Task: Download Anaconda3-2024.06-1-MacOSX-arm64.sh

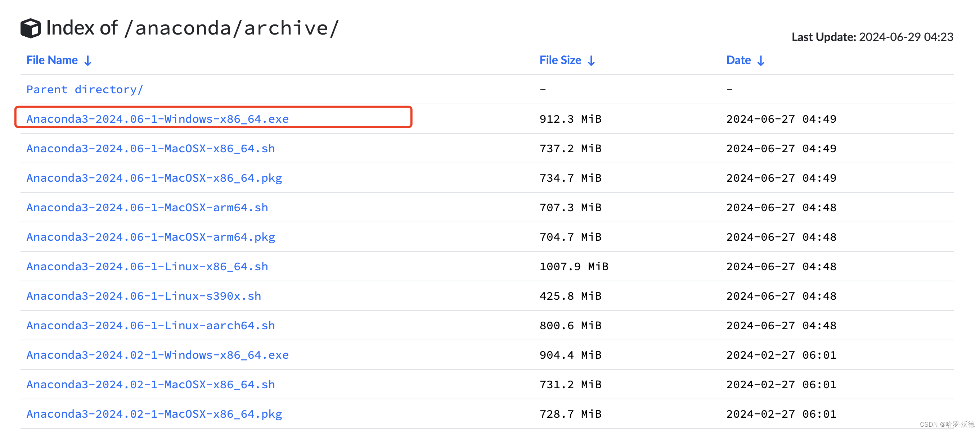Action: click(x=147, y=208)
